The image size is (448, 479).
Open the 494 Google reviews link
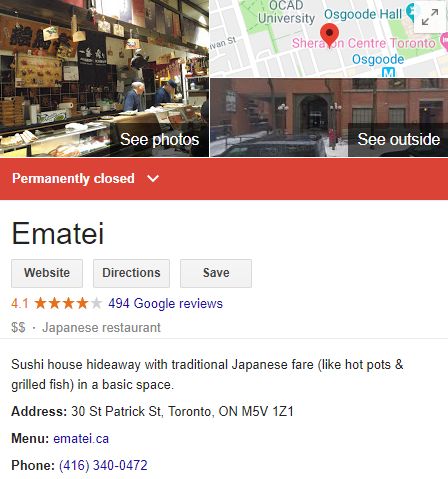pos(165,303)
